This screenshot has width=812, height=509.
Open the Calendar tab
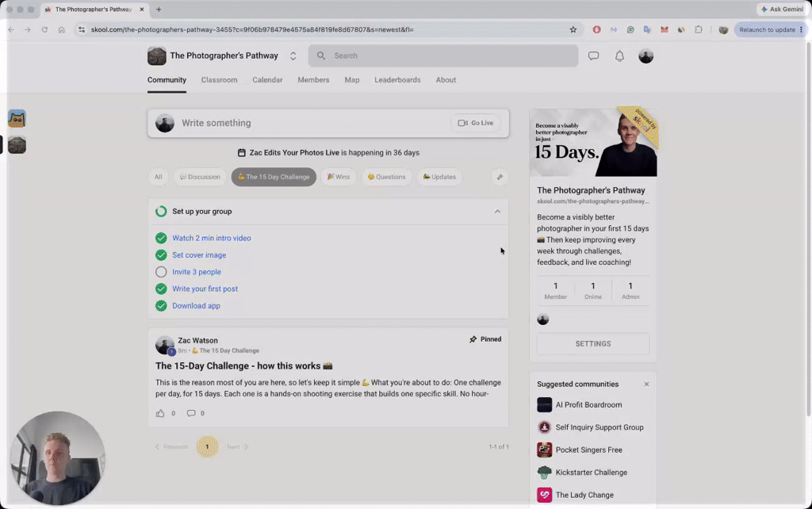(267, 80)
